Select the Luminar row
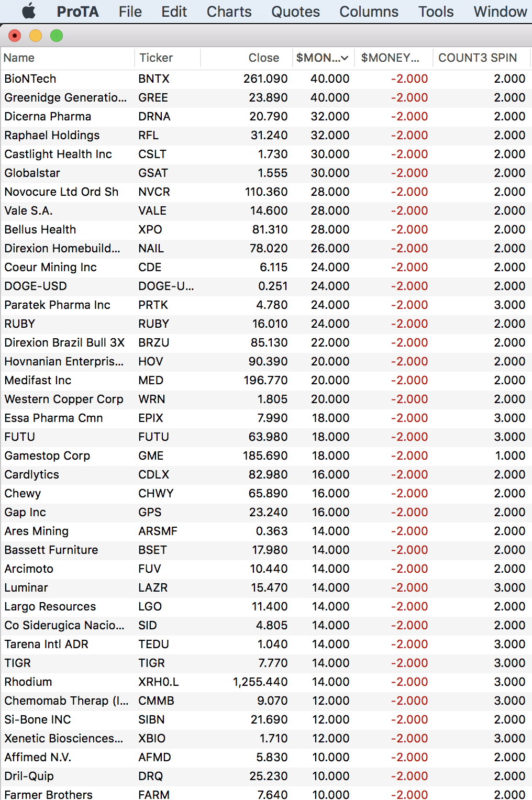The height and width of the screenshot is (800, 532). 266,587
